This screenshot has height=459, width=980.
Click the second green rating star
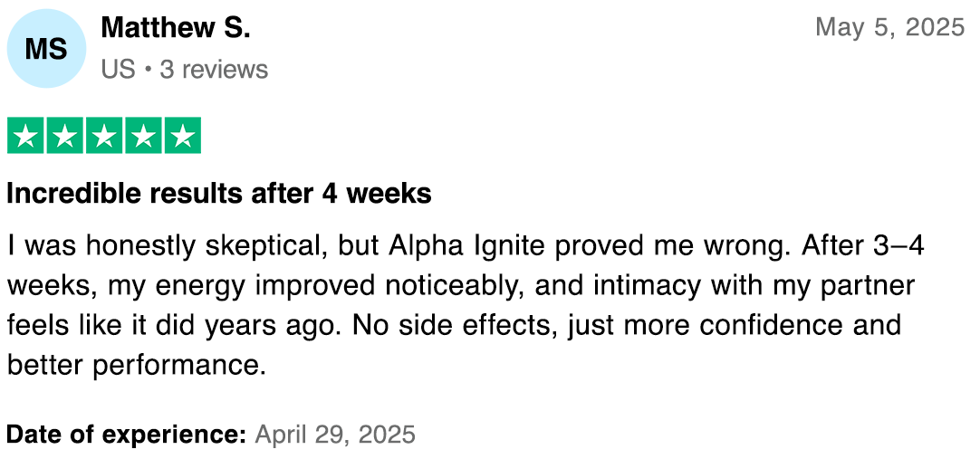pos(65,136)
